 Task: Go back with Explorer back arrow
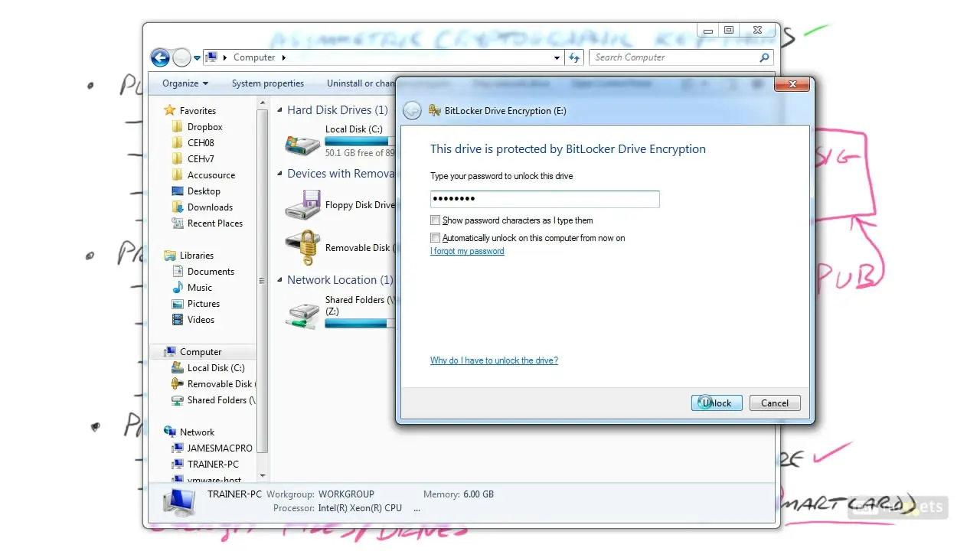tap(160, 57)
